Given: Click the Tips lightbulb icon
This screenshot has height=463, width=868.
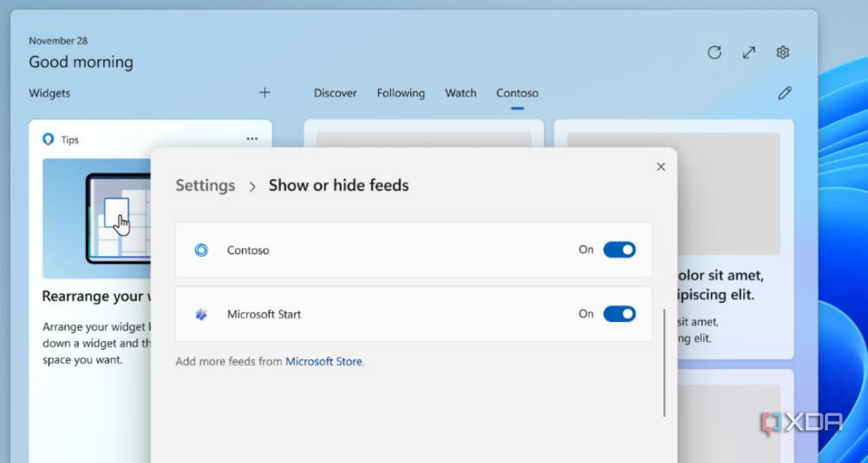Looking at the screenshot, I should coord(49,139).
